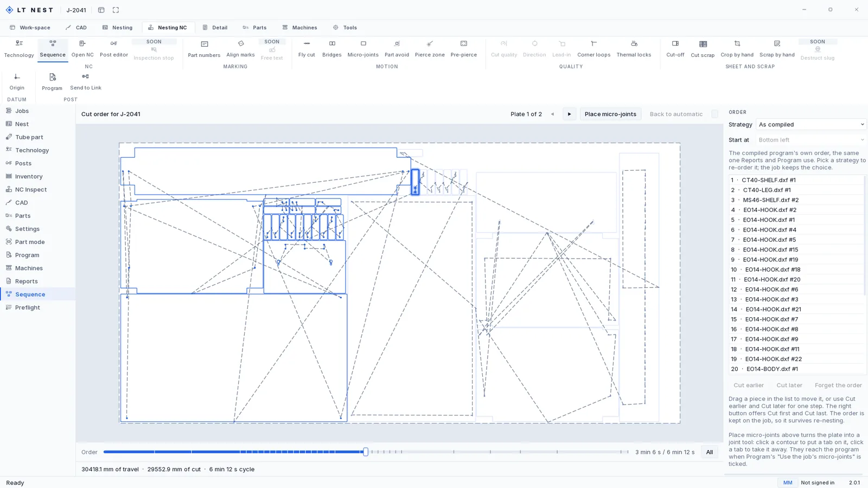Launch the Post editor

pyautogui.click(x=114, y=49)
